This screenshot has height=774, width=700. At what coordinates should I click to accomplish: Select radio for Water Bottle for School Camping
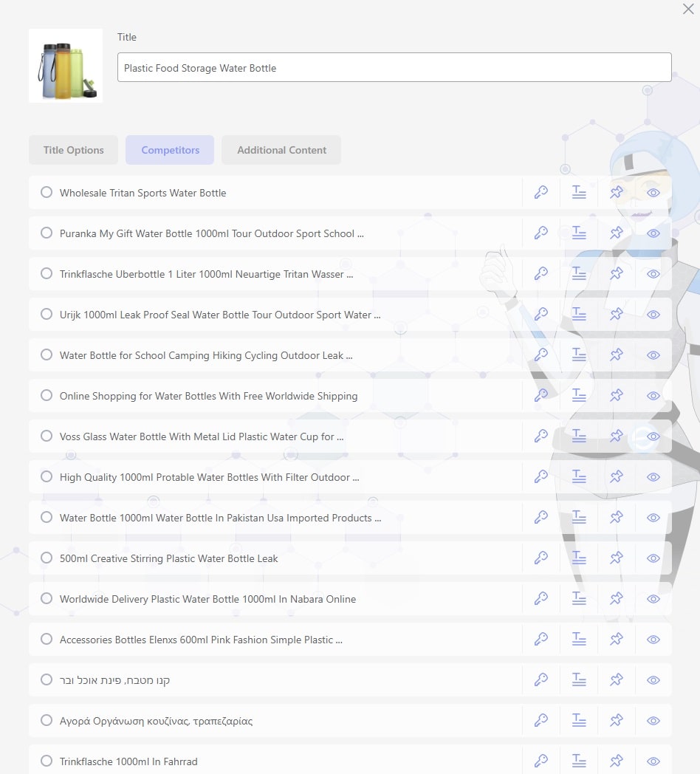pos(47,355)
